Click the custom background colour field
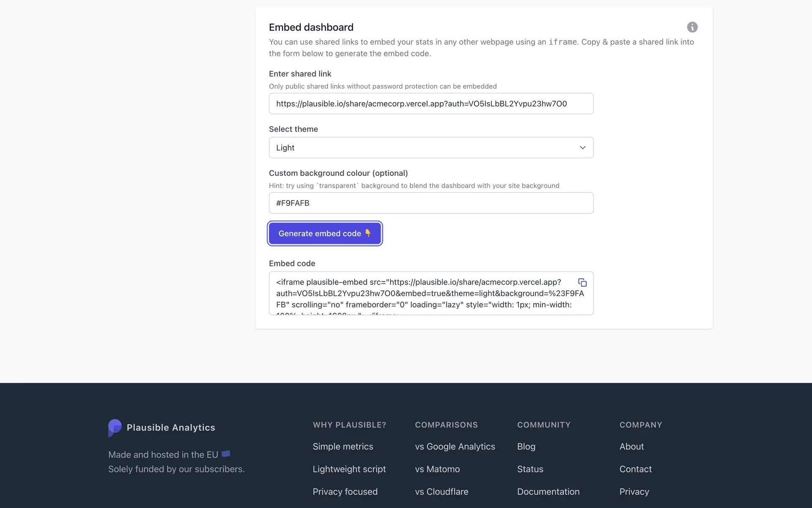This screenshot has height=508, width=812. pos(431,203)
